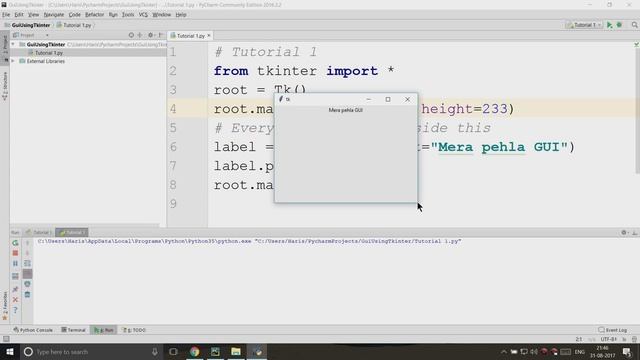Open the View menu
The width and height of the screenshot is (640, 360).
pos(33,14)
